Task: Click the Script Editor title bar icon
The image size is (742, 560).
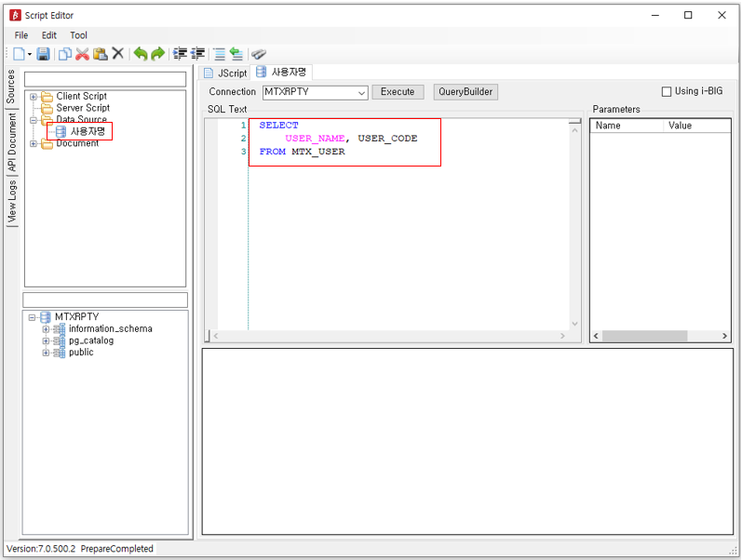Action: [15, 15]
